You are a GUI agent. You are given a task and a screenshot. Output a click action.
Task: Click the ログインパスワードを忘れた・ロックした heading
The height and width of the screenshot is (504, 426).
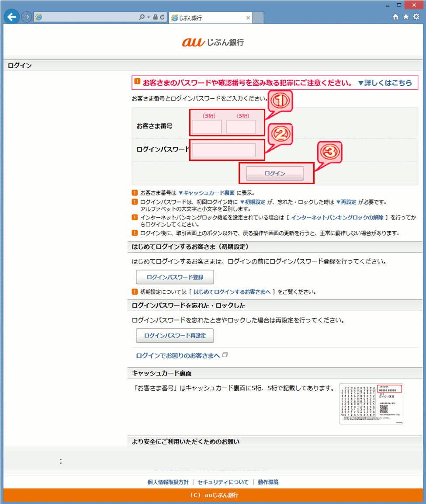189,306
